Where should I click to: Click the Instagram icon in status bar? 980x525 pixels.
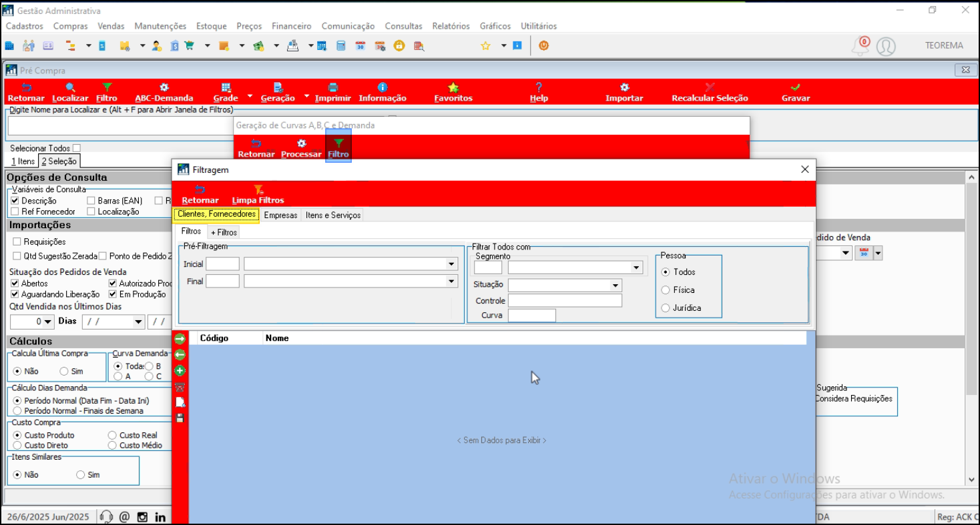pos(142,517)
